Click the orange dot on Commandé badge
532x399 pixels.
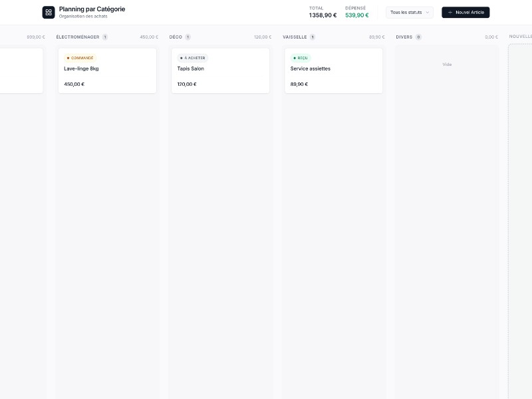pyautogui.click(x=68, y=58)
